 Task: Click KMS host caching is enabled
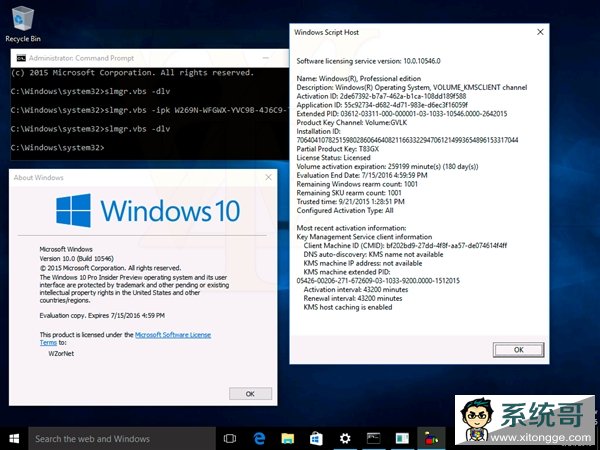[x=348, y=307]
